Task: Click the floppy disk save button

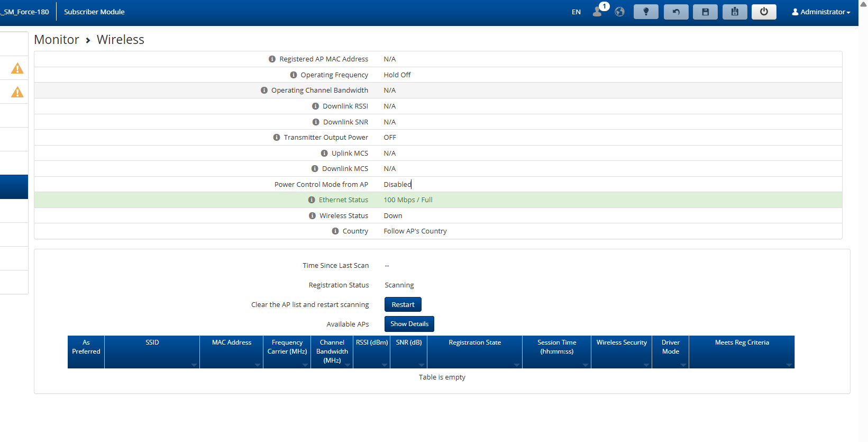Action: click(x=705, y=12)
